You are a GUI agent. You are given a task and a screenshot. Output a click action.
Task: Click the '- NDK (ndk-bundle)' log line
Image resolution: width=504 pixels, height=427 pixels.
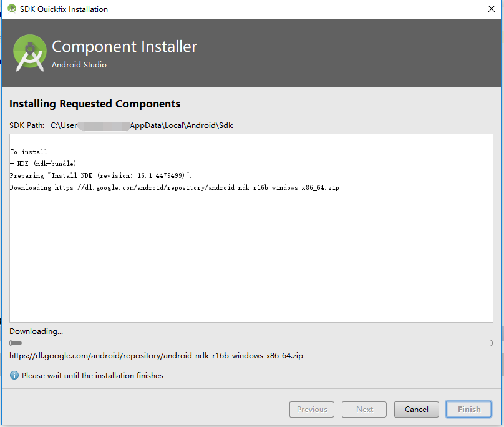(43, 164)
